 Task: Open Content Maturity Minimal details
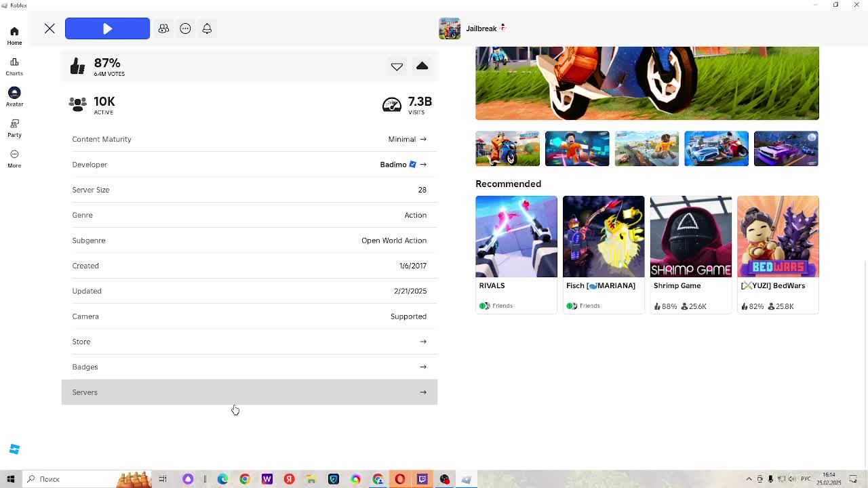click(x=250, y=139)
